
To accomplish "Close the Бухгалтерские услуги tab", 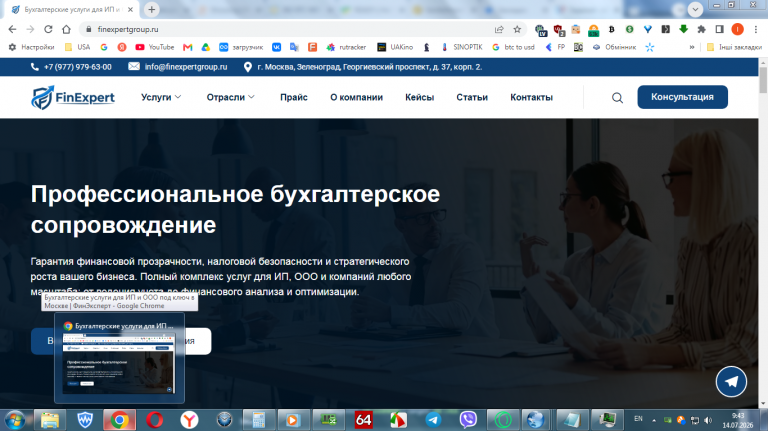I will (x=130, y=9).
